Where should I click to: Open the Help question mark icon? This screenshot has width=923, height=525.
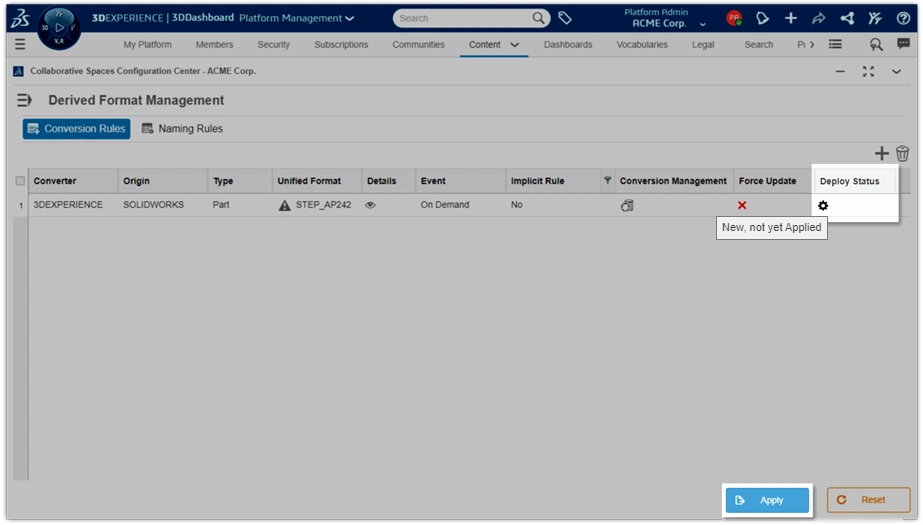coord(903,18)
